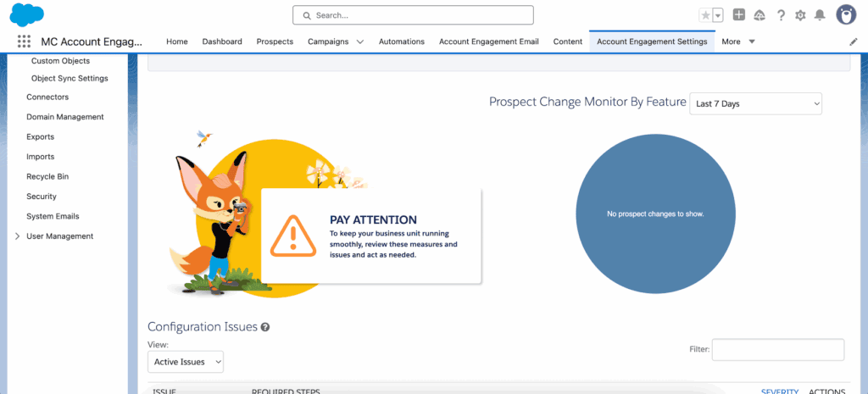Open the Campaigns tab
The height and width of the screenshot is (394, 868).
pyautogui.click(x=328, y=42)
